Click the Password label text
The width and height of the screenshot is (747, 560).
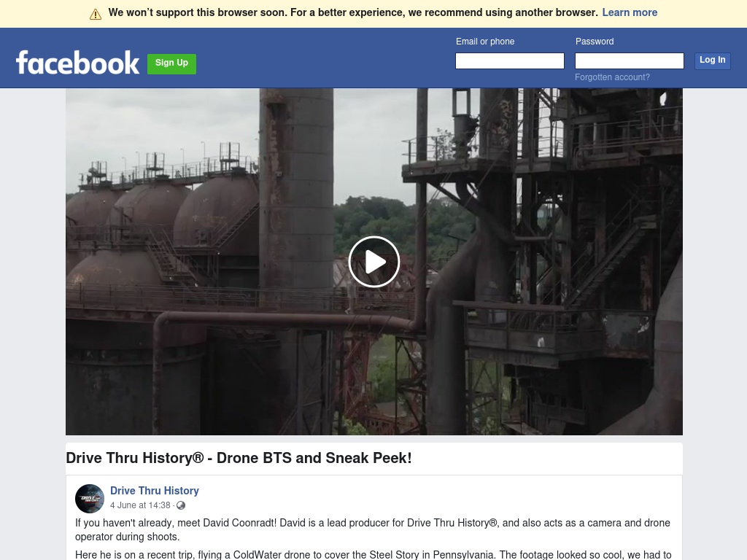(595, 42)
